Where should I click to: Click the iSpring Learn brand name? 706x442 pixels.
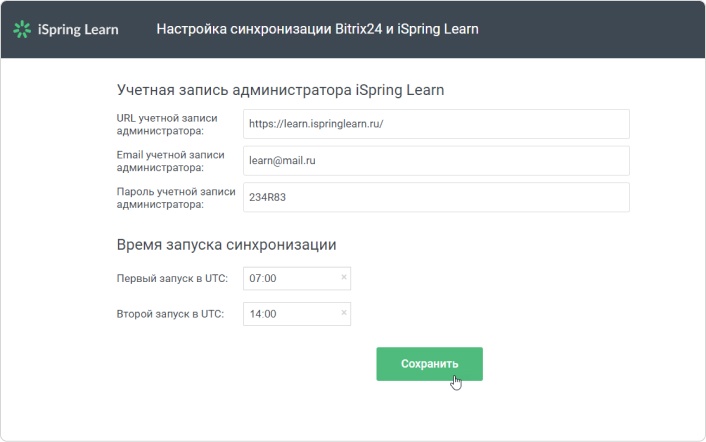[78, 30]
